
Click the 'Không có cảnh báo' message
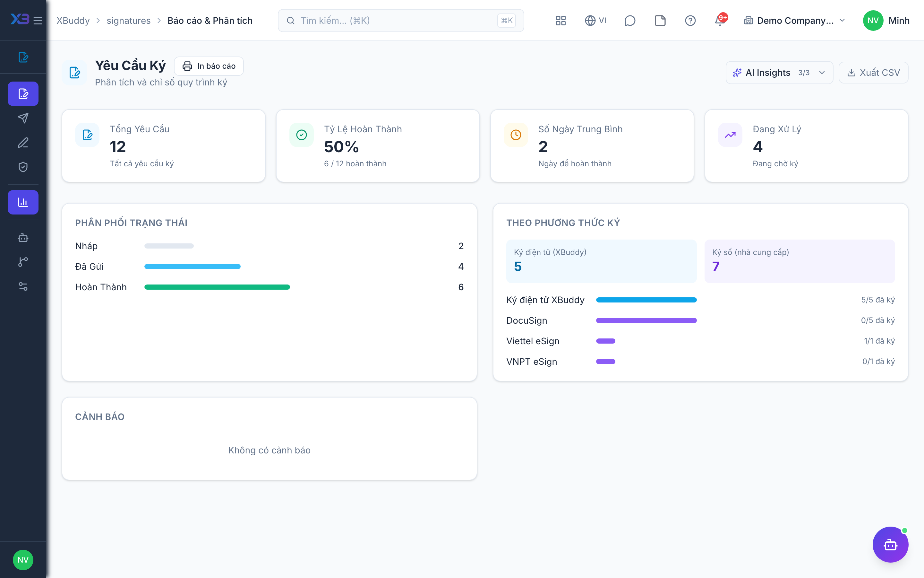(269, 450)
